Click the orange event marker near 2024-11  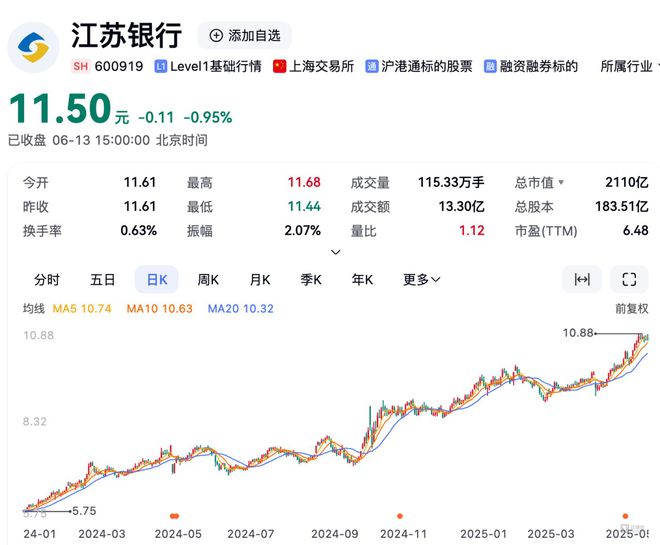[x=400, y=516]
